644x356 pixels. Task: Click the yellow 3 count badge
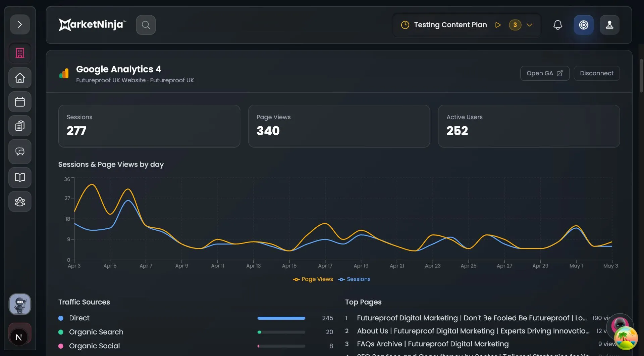(515, 25)
